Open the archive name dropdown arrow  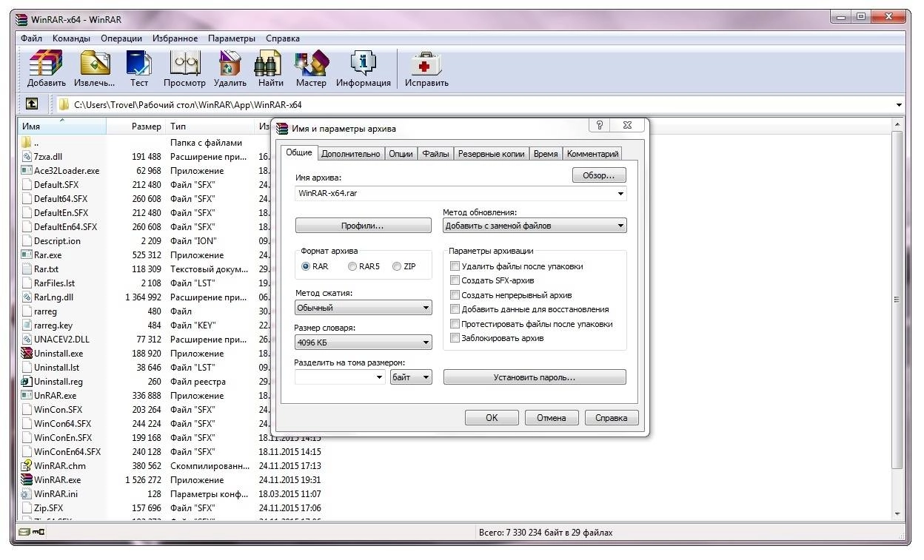pyautogui.click(x=620, y=194)
